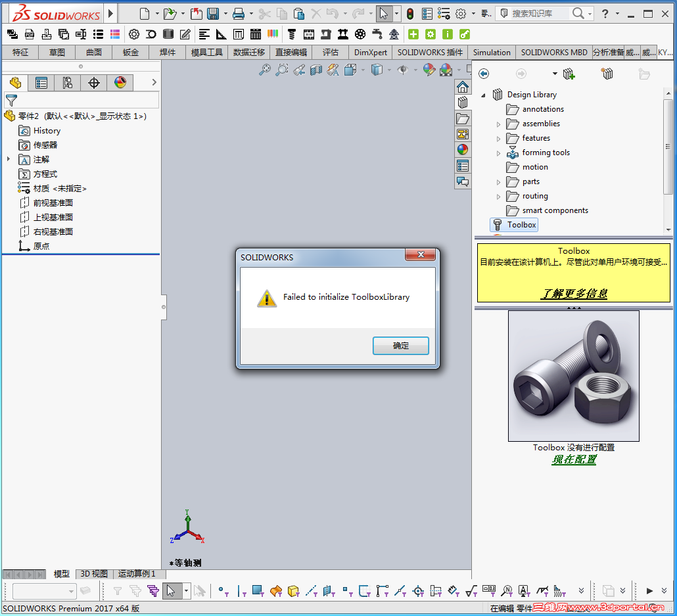This screenshot has height=616, width=677.
Task: Click the SOLIDWORKS Forum task pane icon
Action: click(463, 181)
